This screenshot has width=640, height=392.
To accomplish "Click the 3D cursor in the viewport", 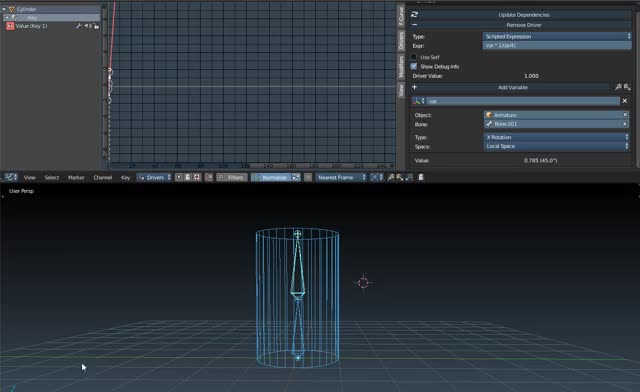I will coord(363,283).
